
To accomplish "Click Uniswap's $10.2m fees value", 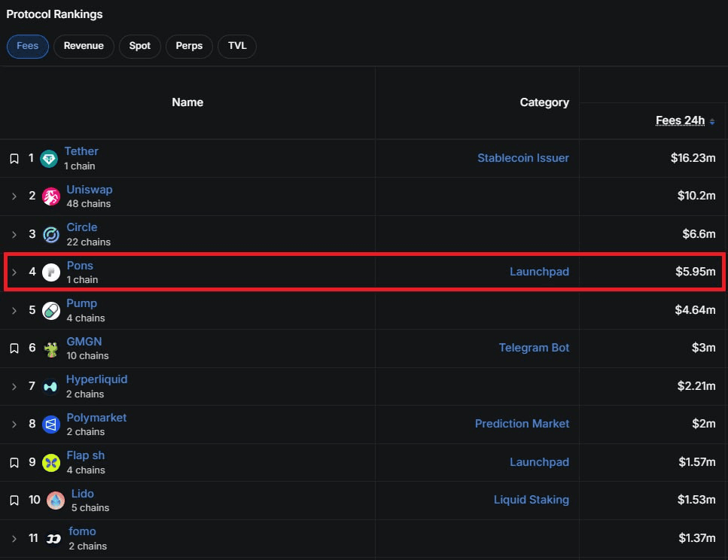I will 696,196.
